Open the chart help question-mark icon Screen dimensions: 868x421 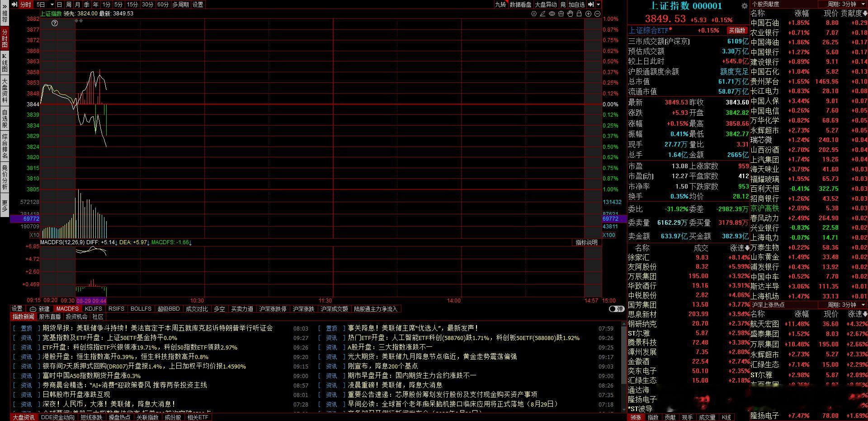point(55,23)
